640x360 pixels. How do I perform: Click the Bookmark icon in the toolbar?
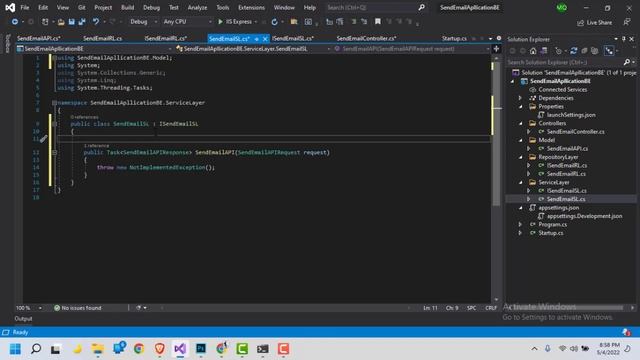click(378, 22)
